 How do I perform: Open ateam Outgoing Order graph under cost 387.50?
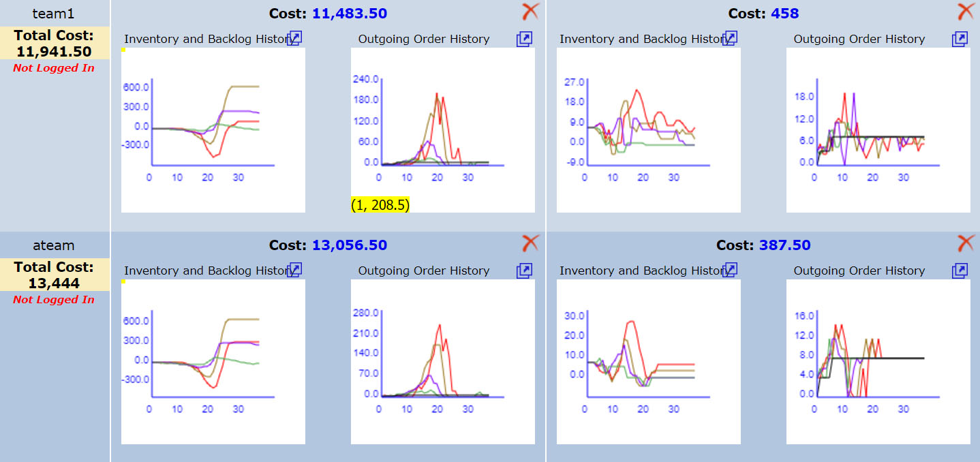tap(878, 362)
